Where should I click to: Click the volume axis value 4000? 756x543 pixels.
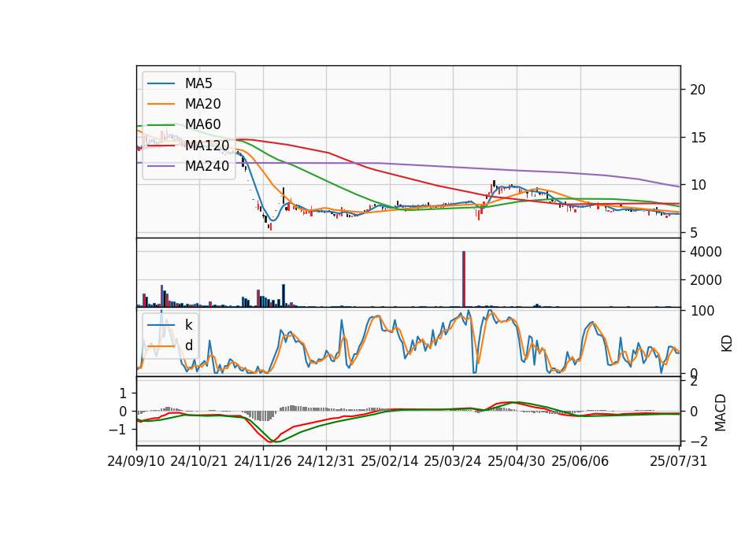[x=706, y=252]
